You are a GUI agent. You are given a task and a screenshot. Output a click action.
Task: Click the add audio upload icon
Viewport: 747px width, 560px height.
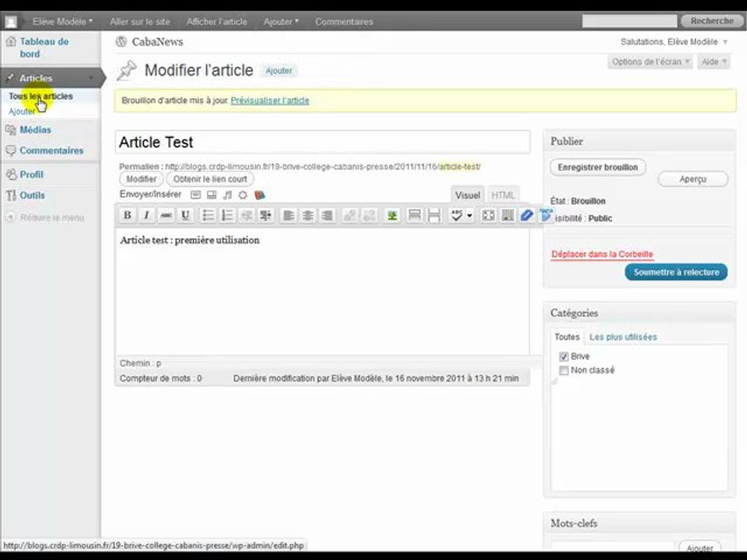pos(228,194)
